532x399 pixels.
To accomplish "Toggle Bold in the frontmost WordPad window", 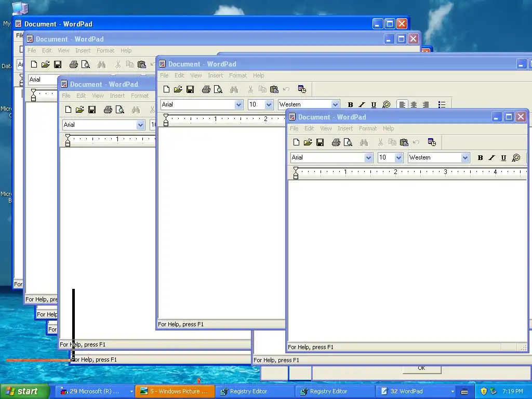I will tap(481, 157).
